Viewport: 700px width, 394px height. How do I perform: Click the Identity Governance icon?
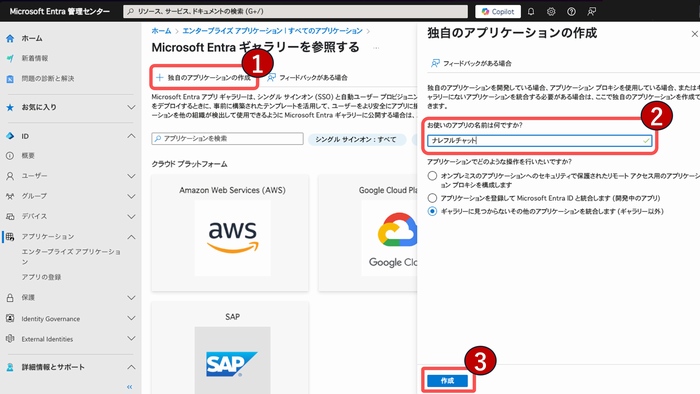10,318
